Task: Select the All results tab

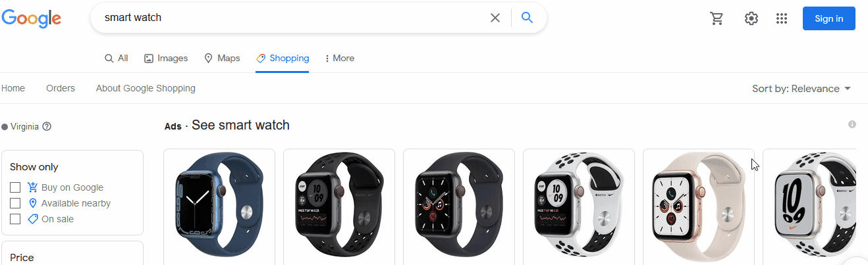Action: [116, 58]
